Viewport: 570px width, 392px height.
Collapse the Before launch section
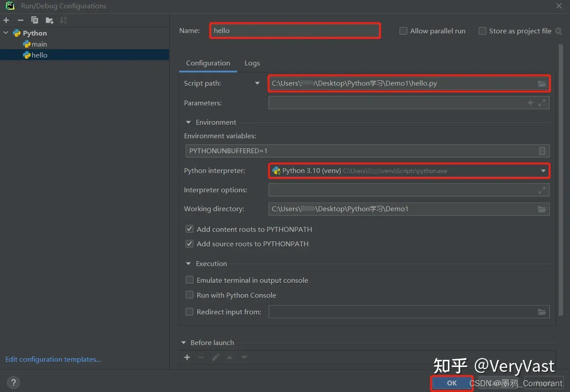pyautogui.click(x=184, y=343)
